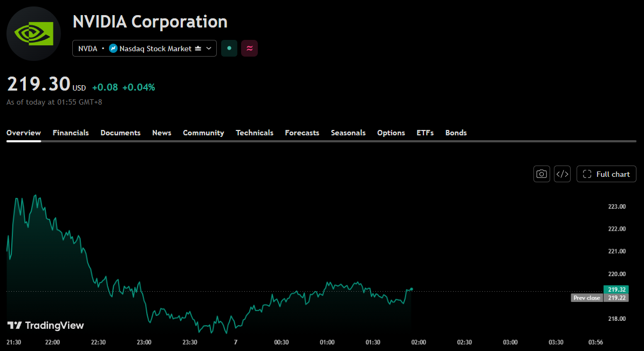Click the 220.00 price axis label
Viewport: 644px width, 351px height.
[617, 274]
